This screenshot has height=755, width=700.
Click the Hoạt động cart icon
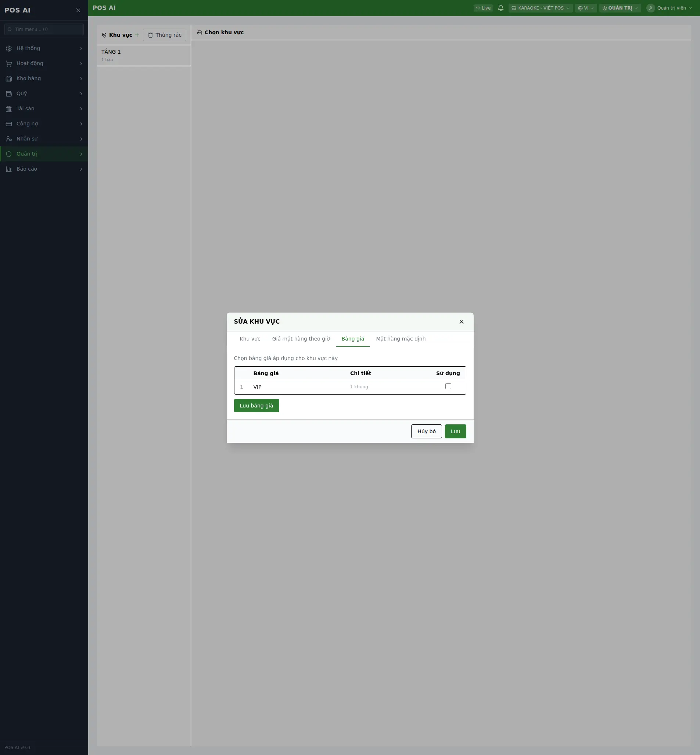9,64
